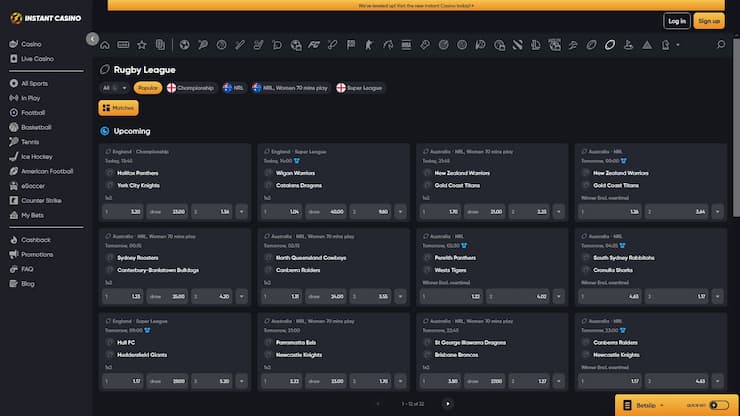Expand markets for North Queensland Cowboys match

tap(400, 296)
